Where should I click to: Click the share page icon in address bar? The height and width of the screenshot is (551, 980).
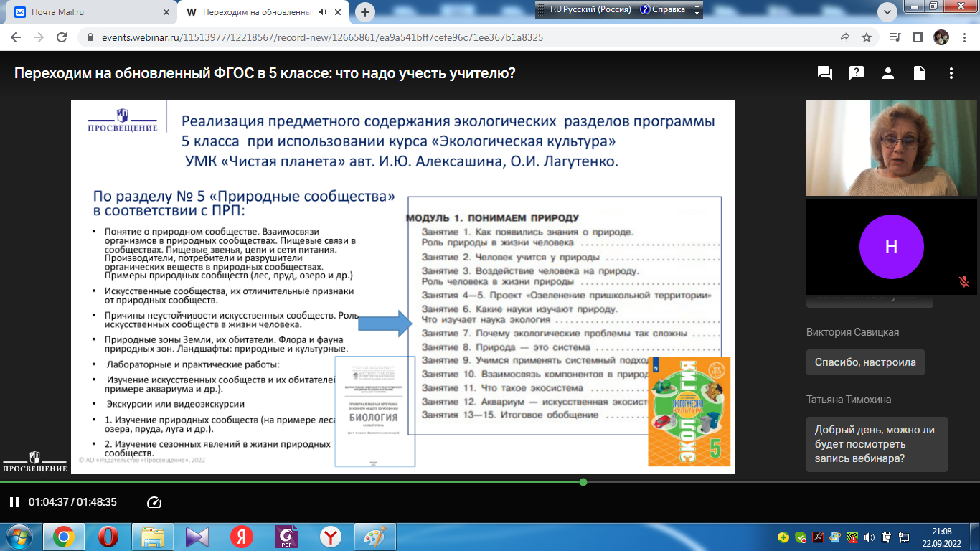pos(844,37)
